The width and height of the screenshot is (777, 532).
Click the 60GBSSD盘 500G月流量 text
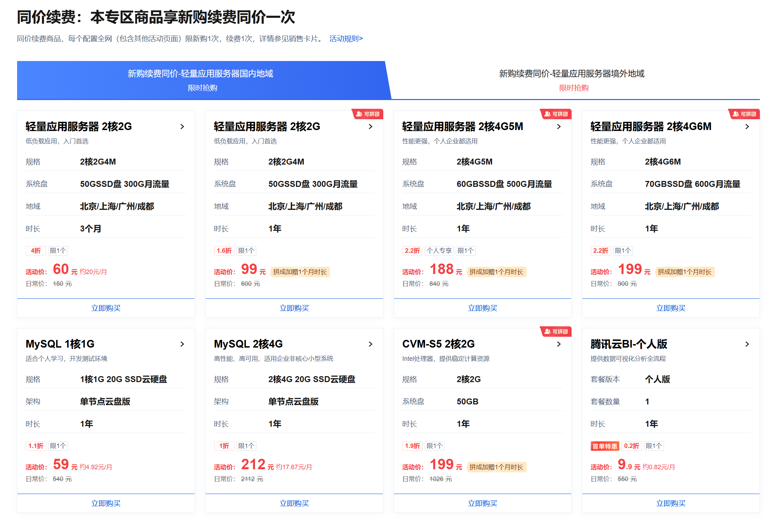coord(504,184)
